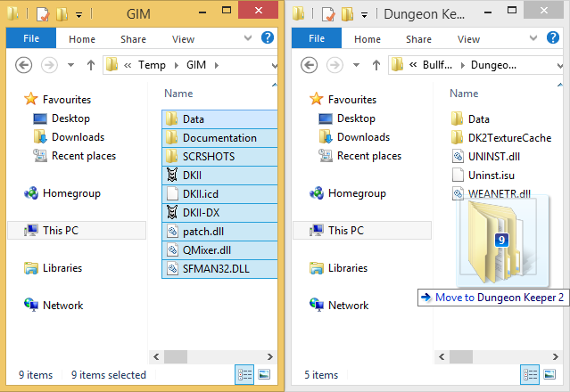Click the Temp breadcrumb in GIM address bar
570x392 pixels.
tap(152, 65)
